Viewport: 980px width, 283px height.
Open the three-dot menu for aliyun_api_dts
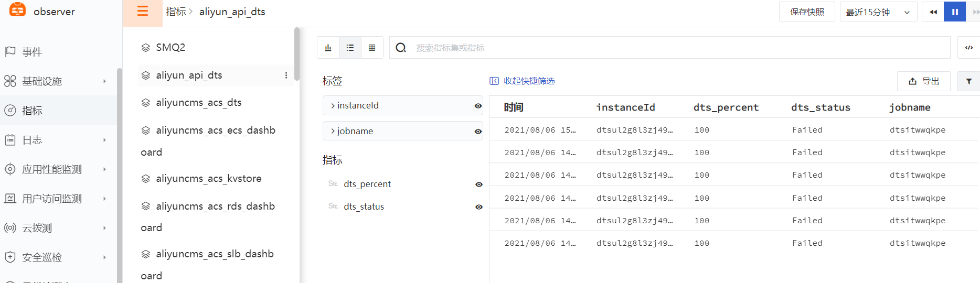coord(286,75)
